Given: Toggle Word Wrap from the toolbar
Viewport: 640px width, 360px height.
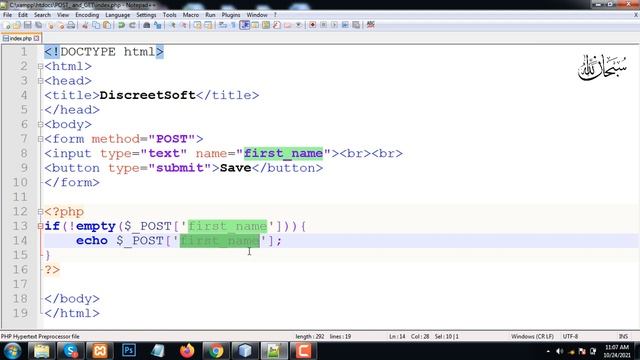Looking at the screenshot, I should 223,25.
